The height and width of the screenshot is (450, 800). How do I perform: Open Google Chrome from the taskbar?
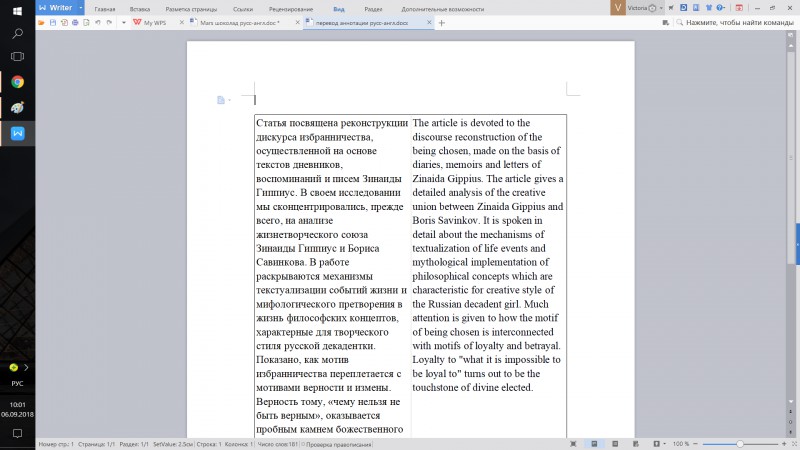coord(17,82)
